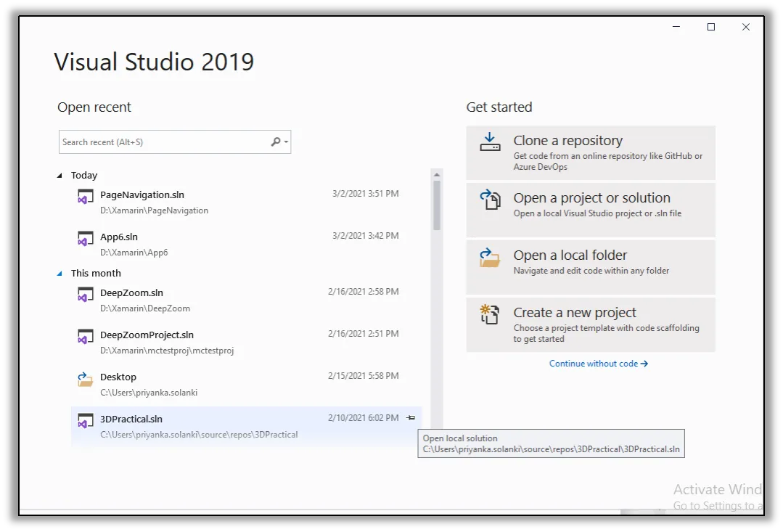Click the 3/2/2021 3:51 PM timestamp
This screenshot has height=532, width=783.
pos(366,193)
